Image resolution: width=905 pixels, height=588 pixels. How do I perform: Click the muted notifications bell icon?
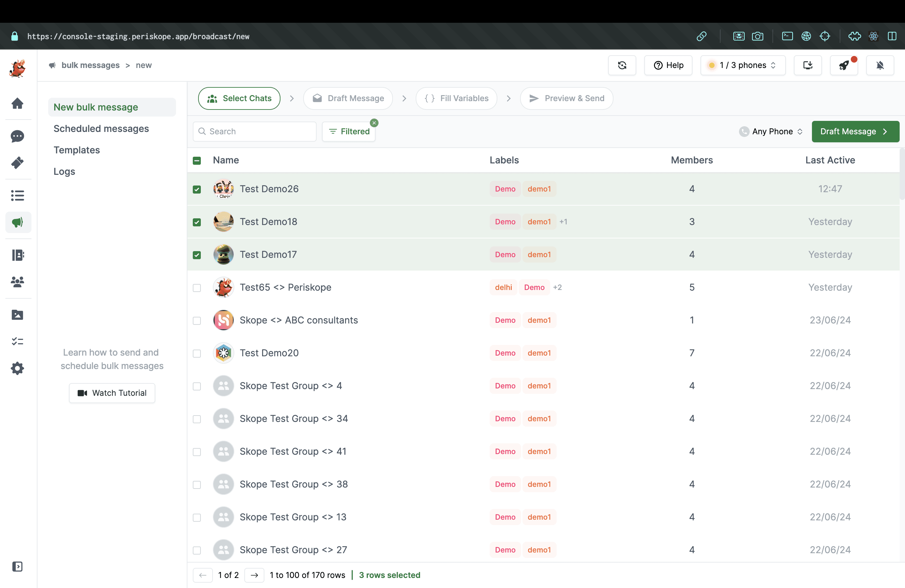880,65
